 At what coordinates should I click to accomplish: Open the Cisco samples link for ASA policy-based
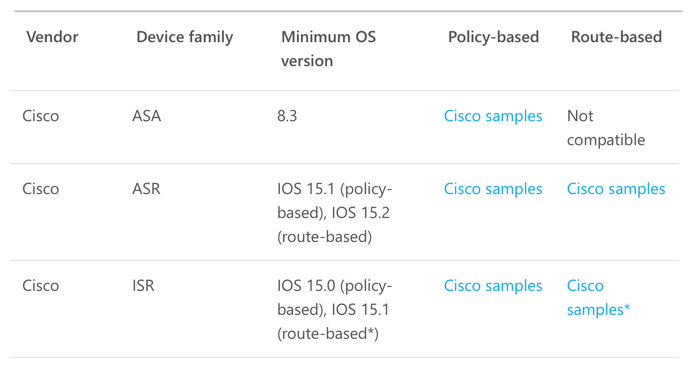click(493, 116)
